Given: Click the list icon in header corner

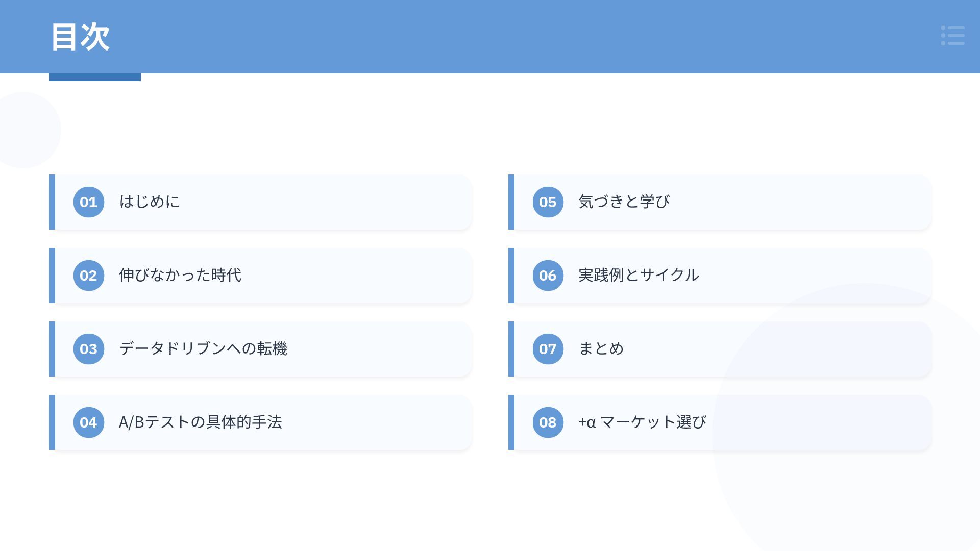Looking at the screenshot, I should coord(952,36).
